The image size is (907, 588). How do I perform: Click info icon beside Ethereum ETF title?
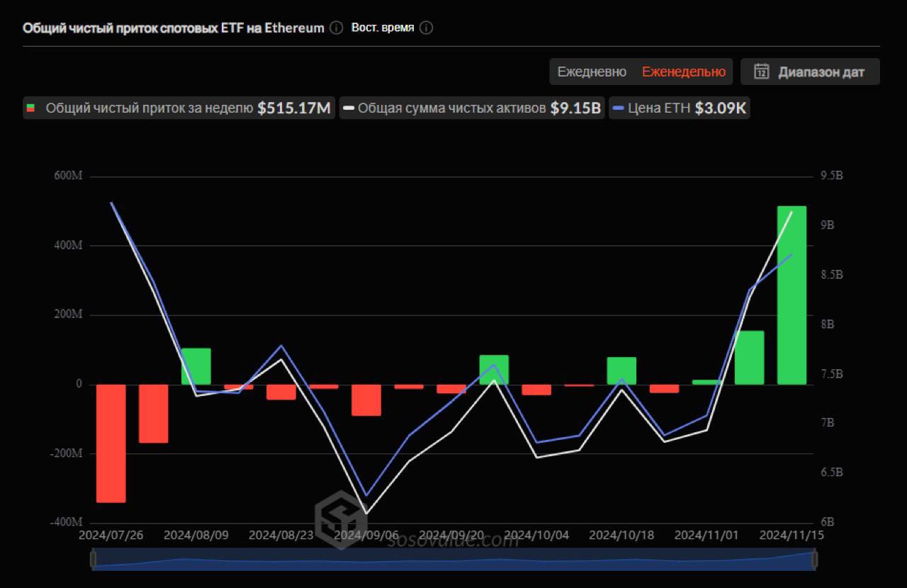337,28
